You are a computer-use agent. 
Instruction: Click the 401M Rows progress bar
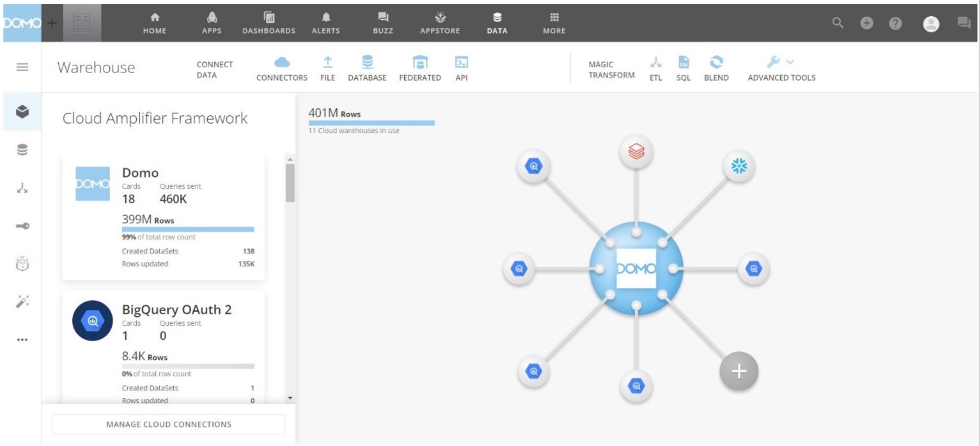click(x=371, y=122)
